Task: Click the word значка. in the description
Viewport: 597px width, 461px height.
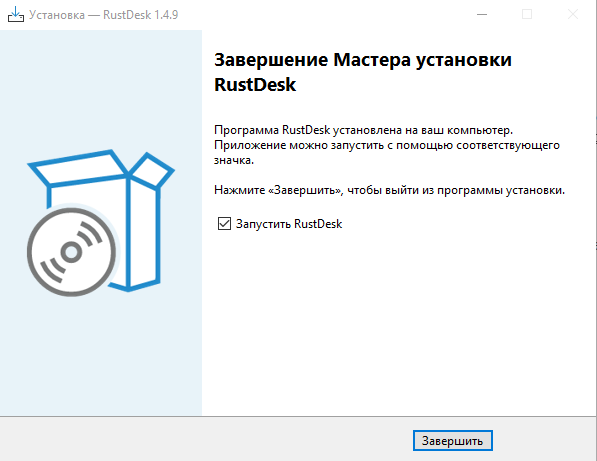Action: 234,160
